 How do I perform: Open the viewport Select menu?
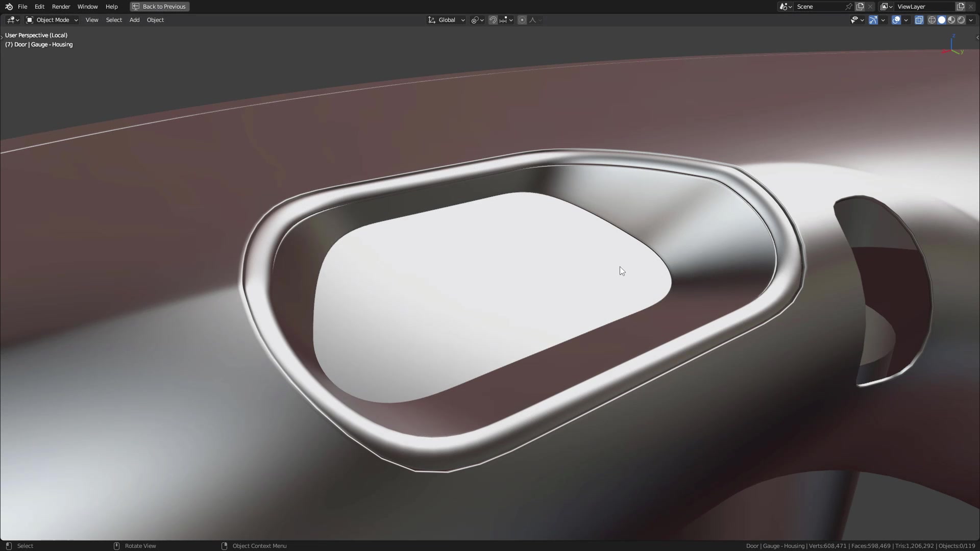[x=114, y=20]
